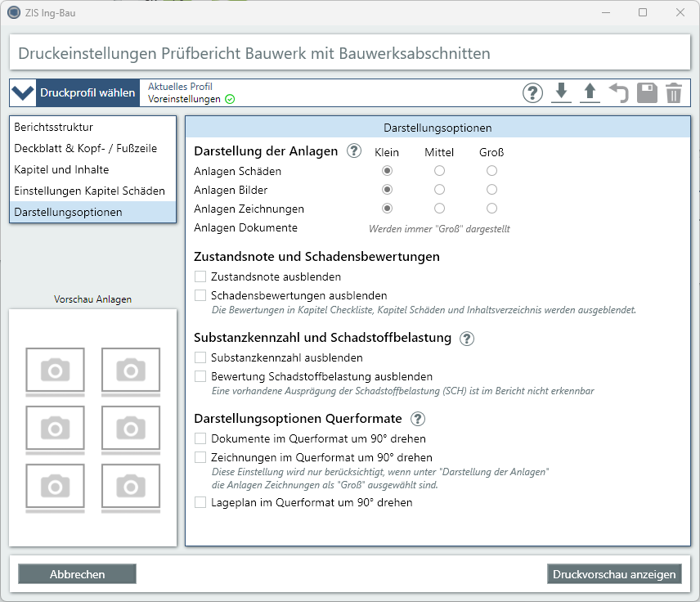Click the undo arrow icon
The image size is (700, 602).
[618, 93]
